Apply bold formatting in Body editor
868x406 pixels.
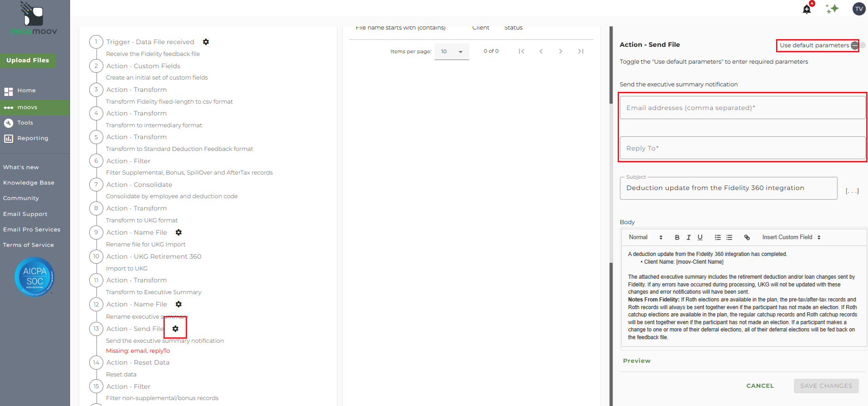pyautogui.click(x=677, y=237)
